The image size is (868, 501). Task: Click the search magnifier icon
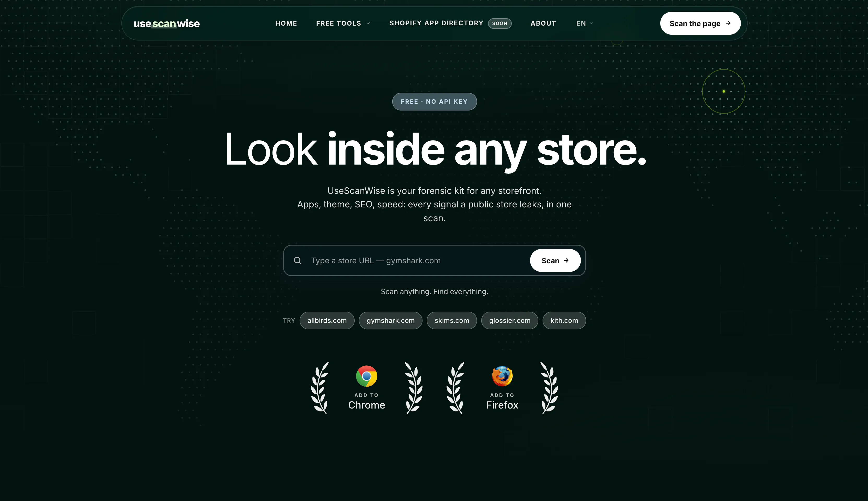coord(298,260)
